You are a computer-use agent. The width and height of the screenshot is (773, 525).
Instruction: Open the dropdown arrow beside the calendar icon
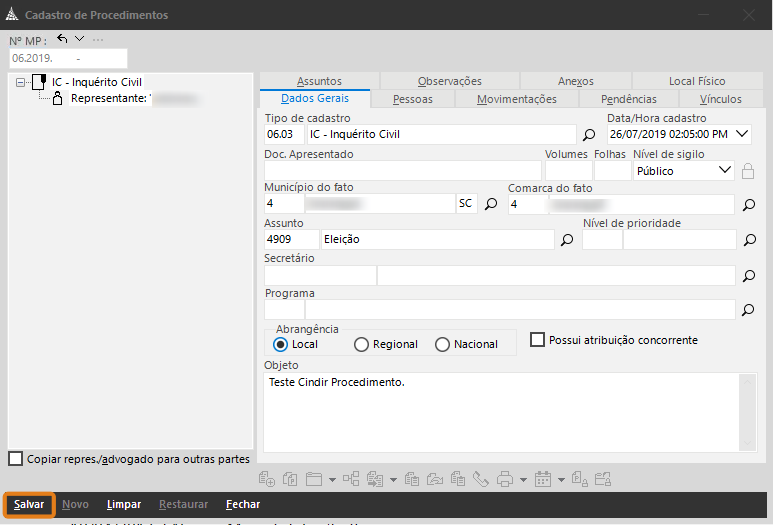(561, 479)
